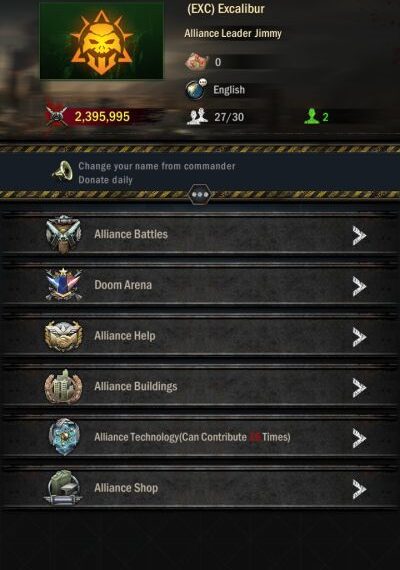Image resolution: width=400 pixels, height=570 pixels.
Task: Expand the announcement with three-dots handle
Action: click(200, 194)
